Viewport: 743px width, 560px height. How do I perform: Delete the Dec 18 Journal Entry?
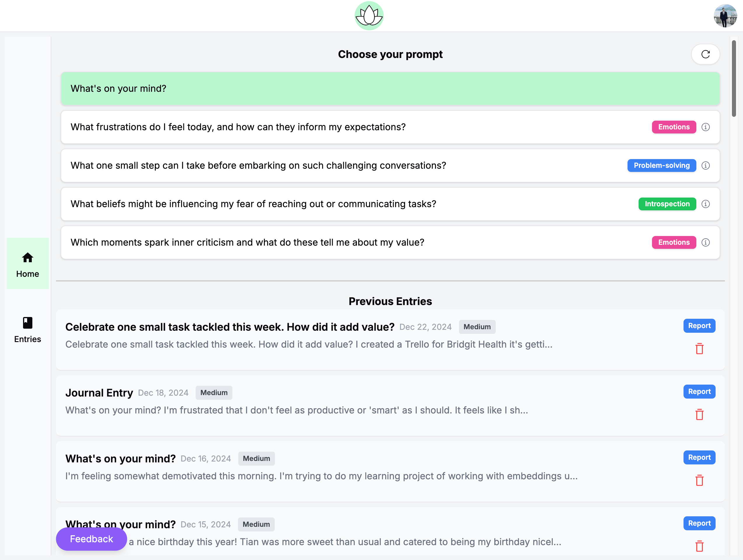tap(699, 415)
